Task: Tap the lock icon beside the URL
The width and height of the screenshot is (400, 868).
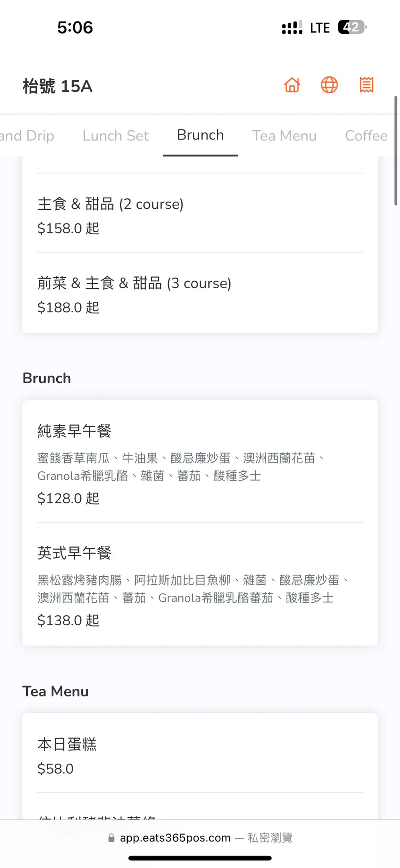Action: click(x=112, y=838)
